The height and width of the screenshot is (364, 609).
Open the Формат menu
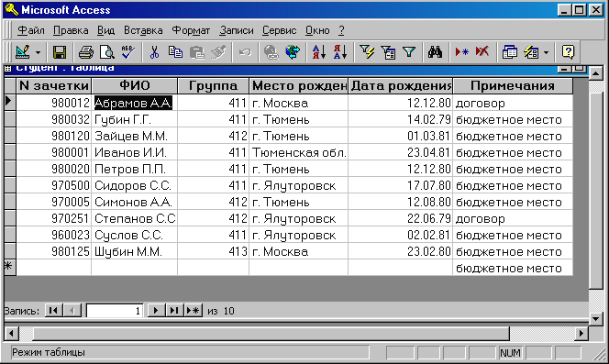191,30
